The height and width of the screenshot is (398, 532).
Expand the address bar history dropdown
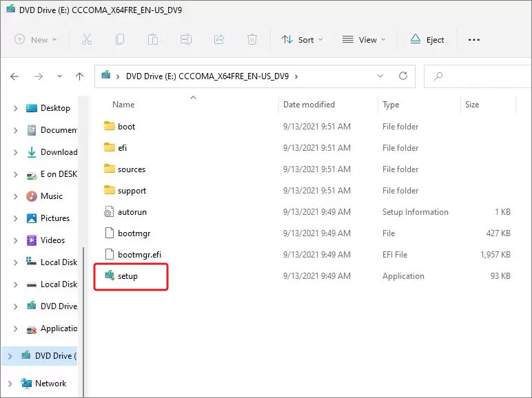[380, 76]
